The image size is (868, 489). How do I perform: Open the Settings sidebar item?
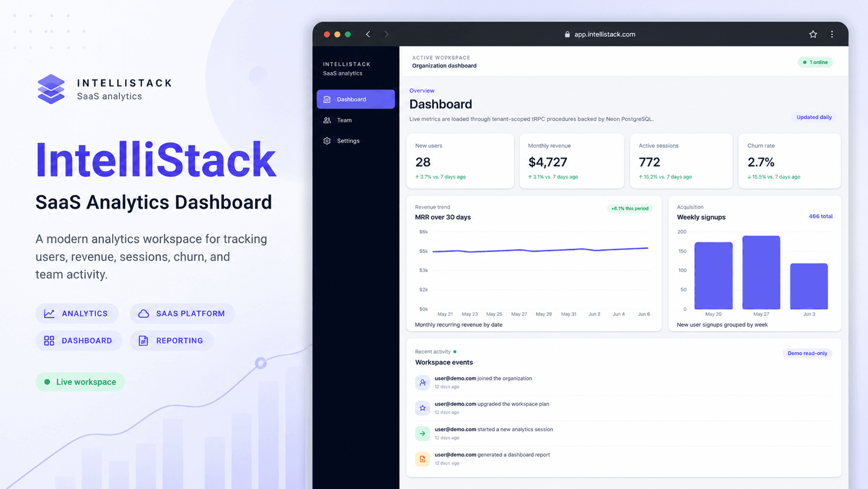[356, 141]
